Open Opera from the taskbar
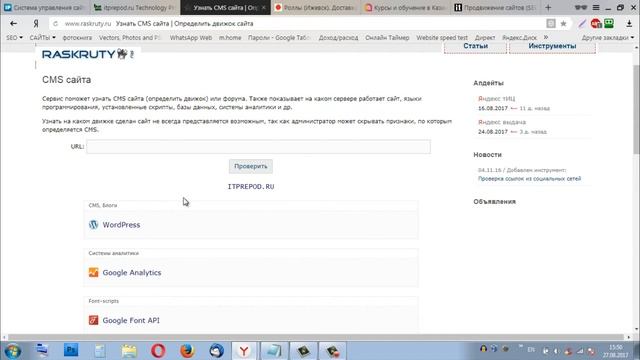The height and width of the screenshot is (360, 640). (x=158, y=351)
